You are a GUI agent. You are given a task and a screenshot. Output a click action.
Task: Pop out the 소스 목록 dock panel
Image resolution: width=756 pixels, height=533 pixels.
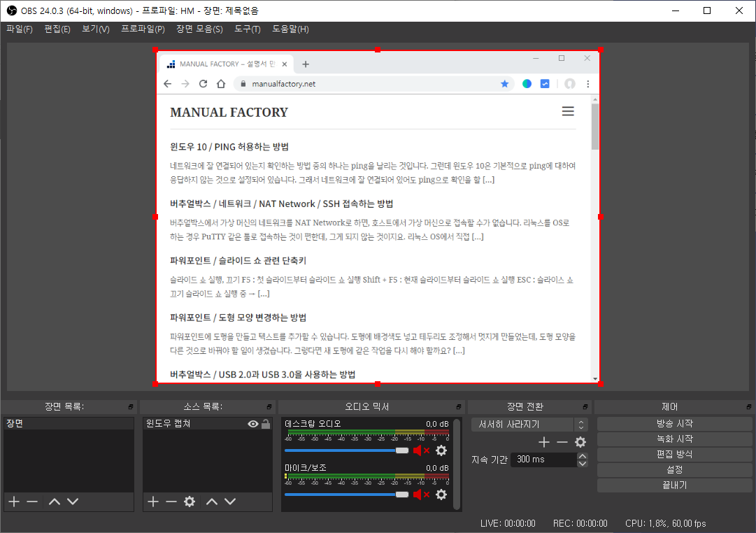click(x=269, y=406)
